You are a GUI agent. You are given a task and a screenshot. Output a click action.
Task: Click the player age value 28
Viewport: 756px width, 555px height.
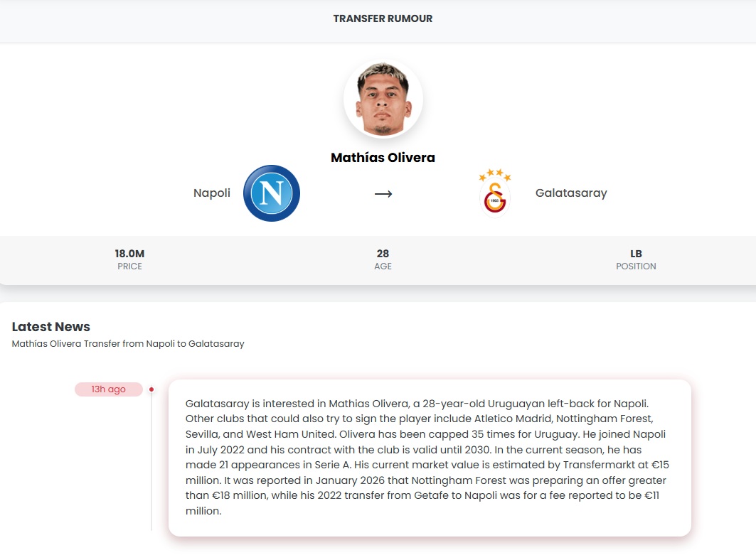[383, 254]
